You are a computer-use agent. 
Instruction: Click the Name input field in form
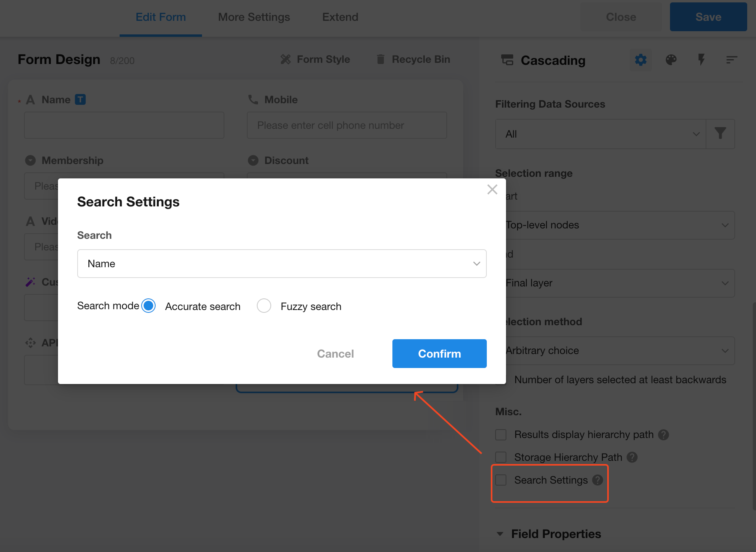click(124, 125)
